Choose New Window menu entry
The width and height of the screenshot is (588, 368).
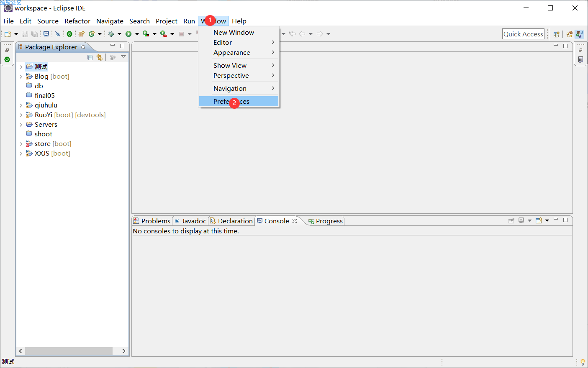239,32
